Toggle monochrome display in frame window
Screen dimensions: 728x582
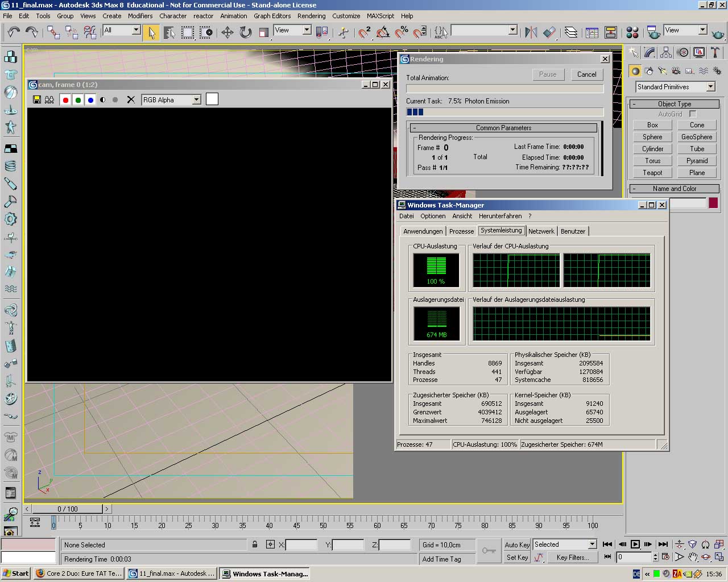coord(115,99)
